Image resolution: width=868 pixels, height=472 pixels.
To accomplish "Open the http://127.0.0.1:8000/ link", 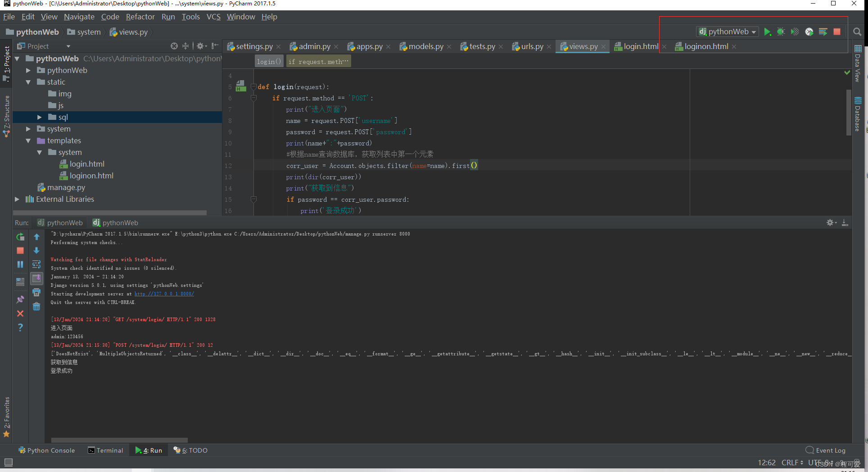I will (164, 294).
